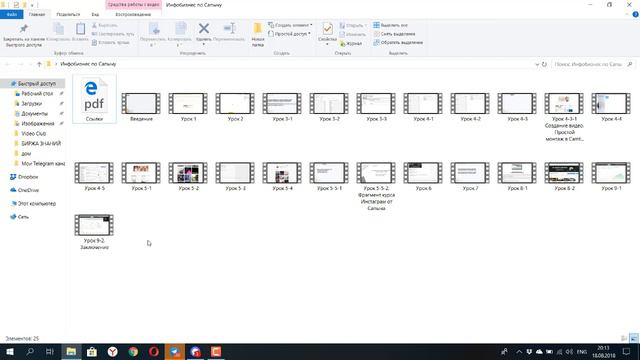This screenshot has width=640, height=360.
Task: Click the Move to icon
Action: (154, 29)
